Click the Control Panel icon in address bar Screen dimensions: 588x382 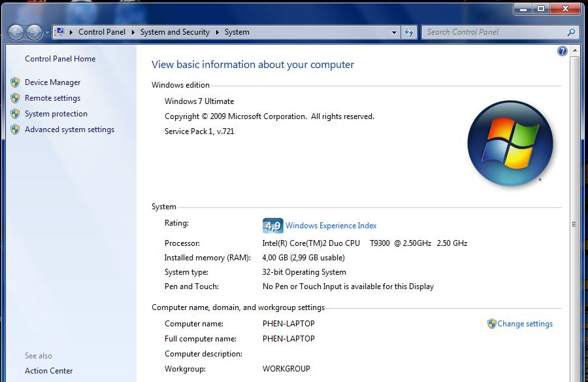click(x=60, y=32)
